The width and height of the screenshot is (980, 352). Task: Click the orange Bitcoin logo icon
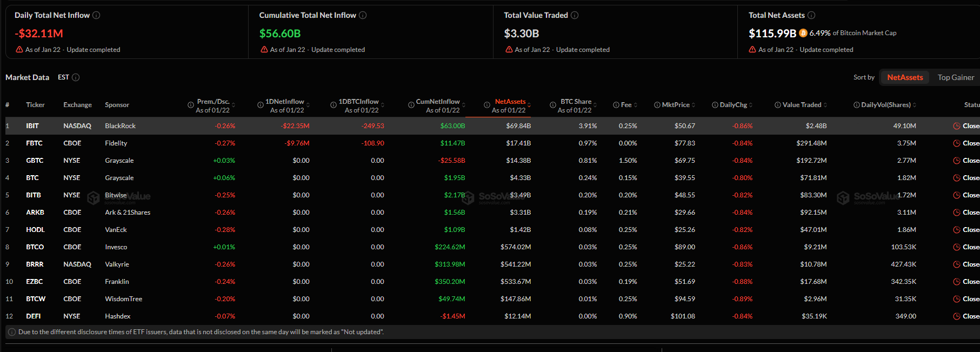pyautogui.click(x=803, y=33)
